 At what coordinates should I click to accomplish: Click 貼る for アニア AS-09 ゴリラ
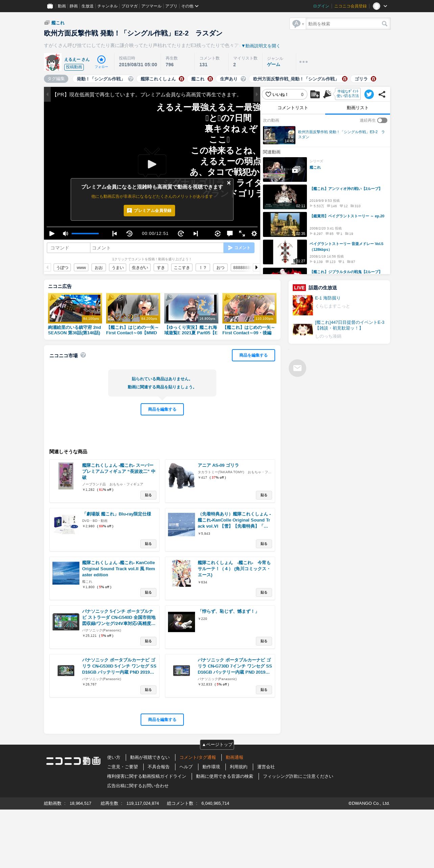[264, 495]
